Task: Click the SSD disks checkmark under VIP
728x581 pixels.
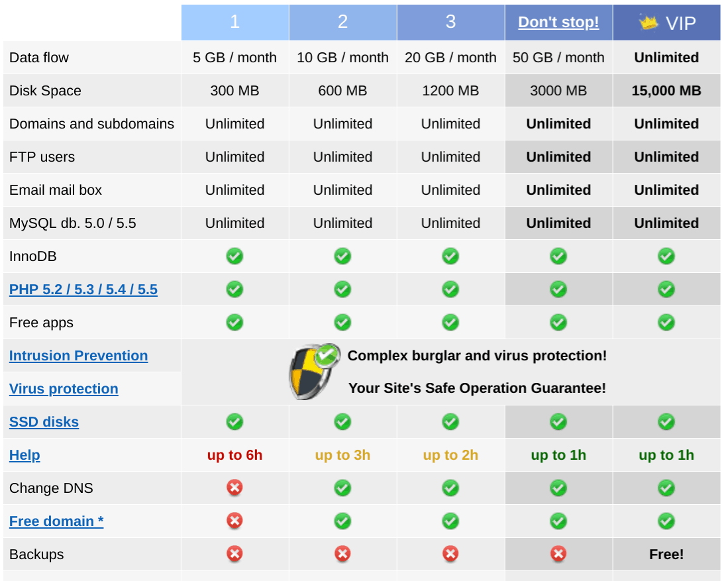Action: pyautogui.click(x=666, y=422)
